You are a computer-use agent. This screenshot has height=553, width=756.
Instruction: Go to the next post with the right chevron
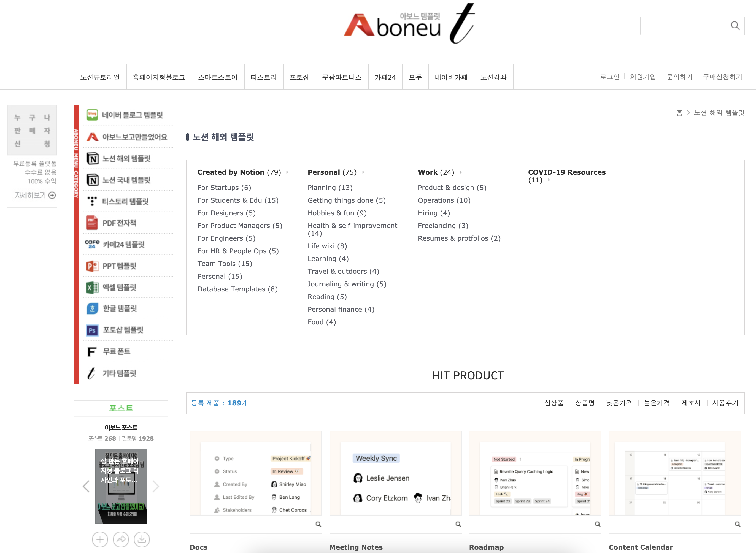pyautogui.click(x=156, y=486)
